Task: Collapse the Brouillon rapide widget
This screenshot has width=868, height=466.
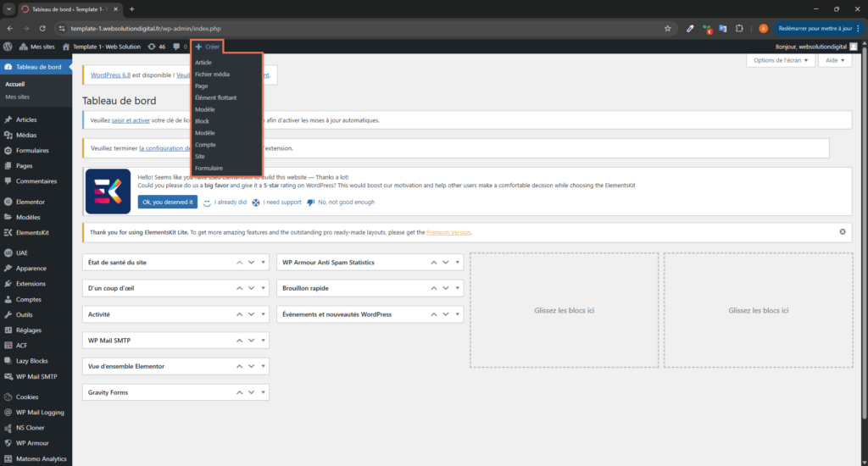Action: point(459,288)
